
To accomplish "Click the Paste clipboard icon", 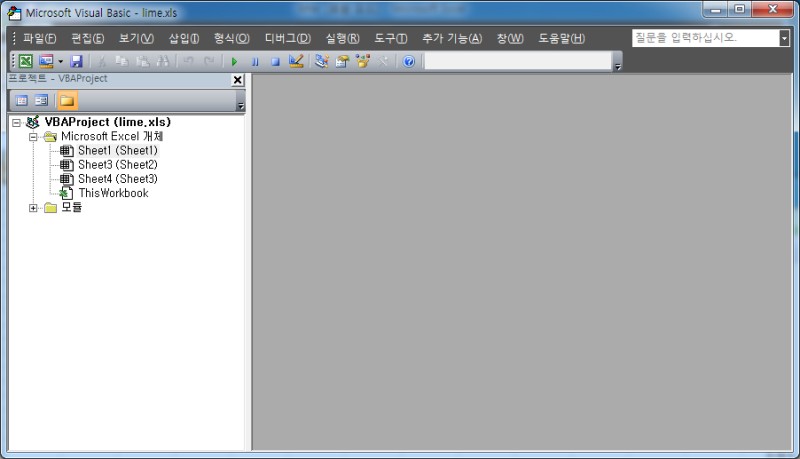I will 142,61.
